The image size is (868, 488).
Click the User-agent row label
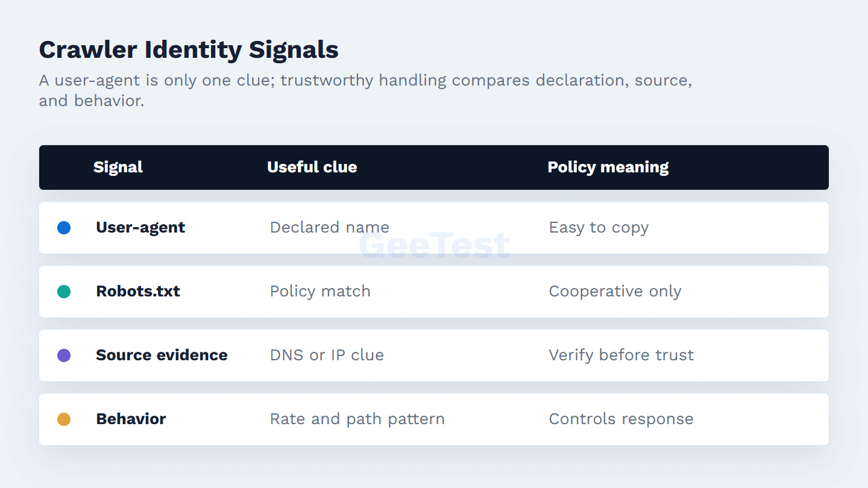pos(140,228)
